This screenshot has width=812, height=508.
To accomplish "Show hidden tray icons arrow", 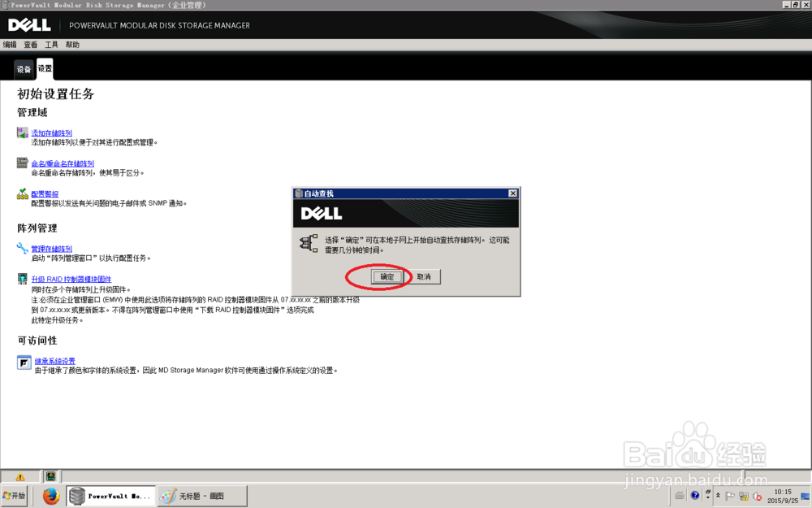I will [719, 496].
